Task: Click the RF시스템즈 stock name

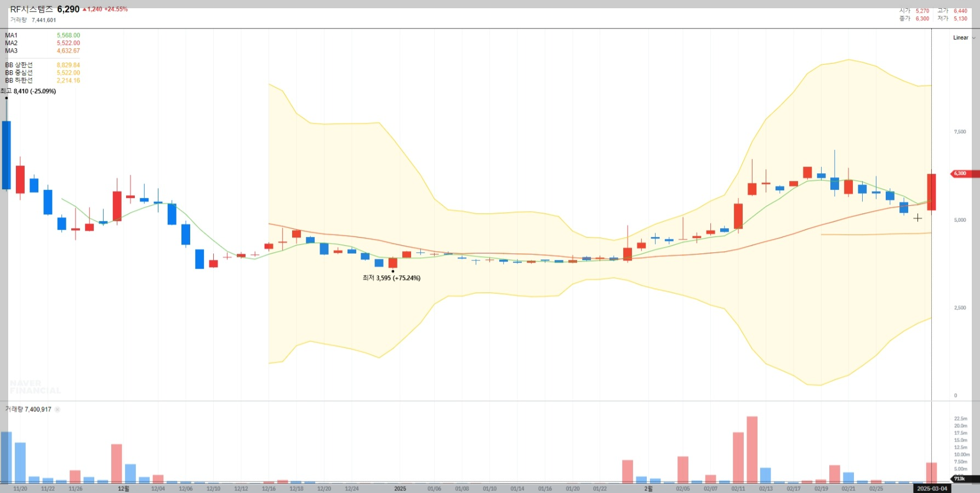Action: 32,9
